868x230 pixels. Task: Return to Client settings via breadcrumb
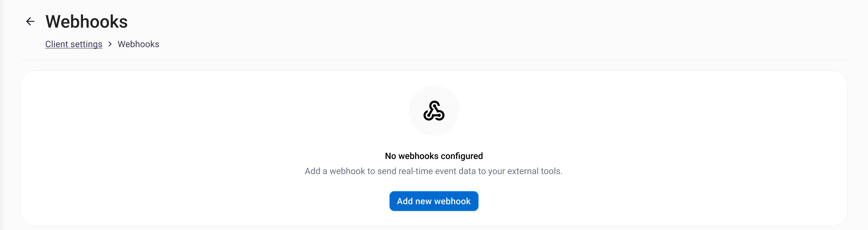pyautogui.click(x=74, y=44)
